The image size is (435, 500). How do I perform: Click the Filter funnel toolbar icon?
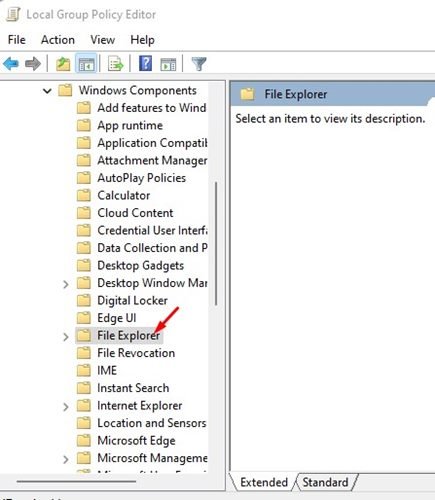[x=199, y=64]
